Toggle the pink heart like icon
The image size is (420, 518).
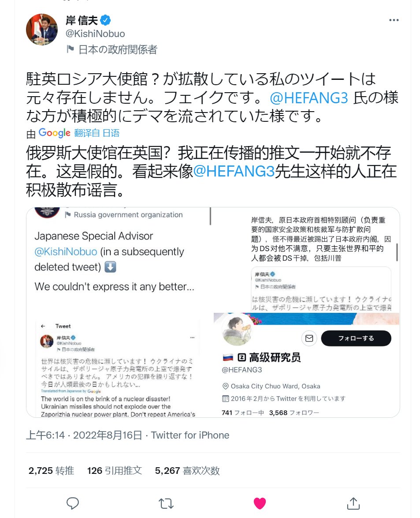click(x=260, y=503)
